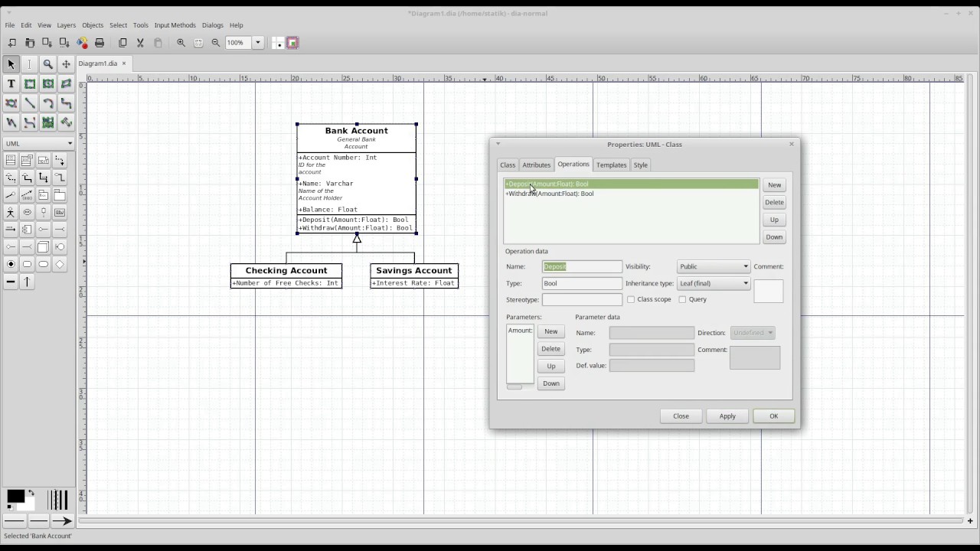Pick the UML Initial/End state circle
980x551 pixels.
coord(11,264)
